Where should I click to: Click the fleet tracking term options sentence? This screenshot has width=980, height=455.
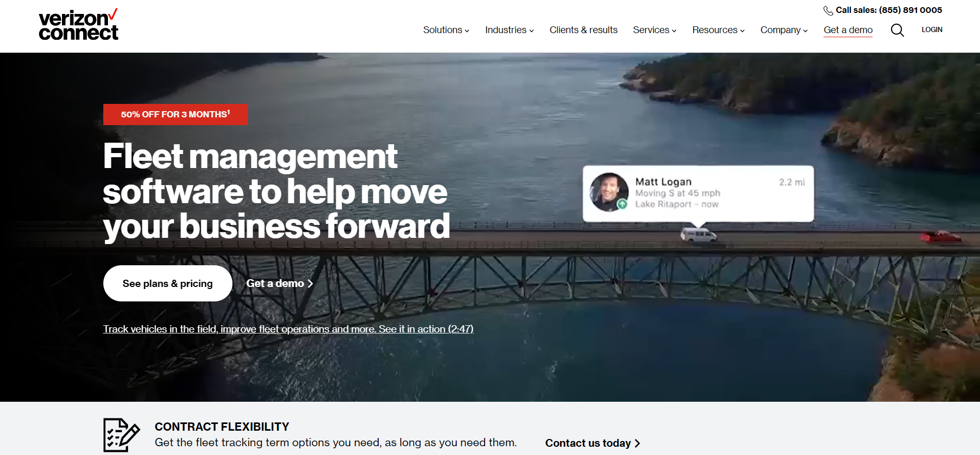[336, 443]
